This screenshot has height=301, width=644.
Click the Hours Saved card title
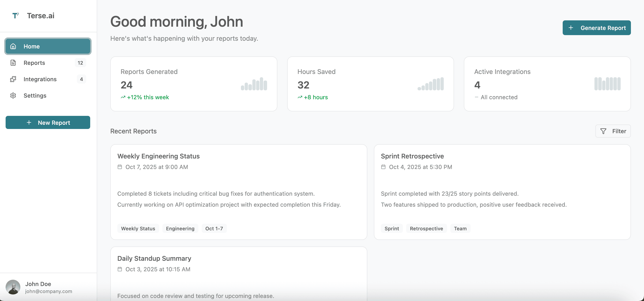click(x=316, y=72)
